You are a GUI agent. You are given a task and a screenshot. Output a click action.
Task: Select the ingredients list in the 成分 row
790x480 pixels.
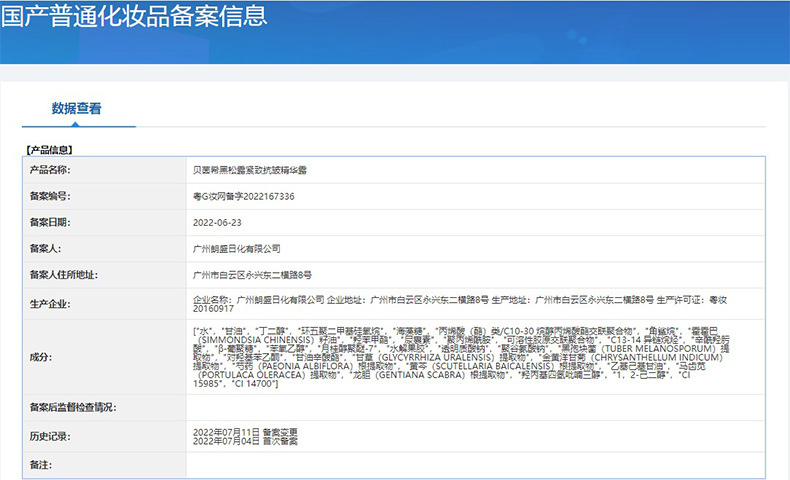pyautogui.click(x=462, y=357)
